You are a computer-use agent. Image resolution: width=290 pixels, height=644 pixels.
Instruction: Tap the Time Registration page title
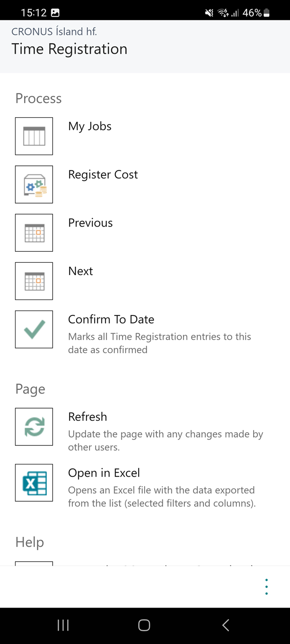pyautogui.click(x=70, y=49)
